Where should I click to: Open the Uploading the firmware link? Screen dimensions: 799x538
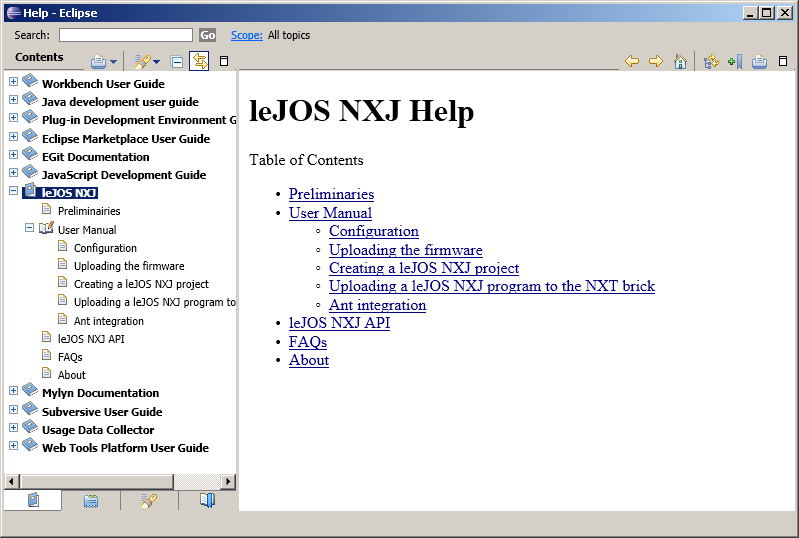(406, 250)
